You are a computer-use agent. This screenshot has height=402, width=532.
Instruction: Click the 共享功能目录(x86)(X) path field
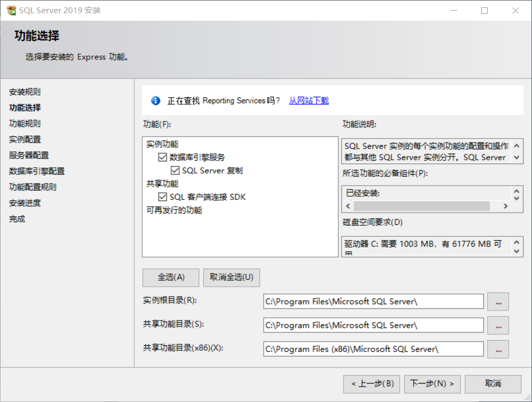(373, 349)
